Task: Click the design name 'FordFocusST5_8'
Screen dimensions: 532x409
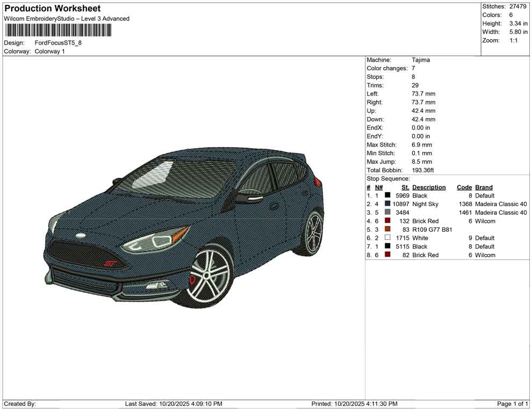Action: click(58, 43)
